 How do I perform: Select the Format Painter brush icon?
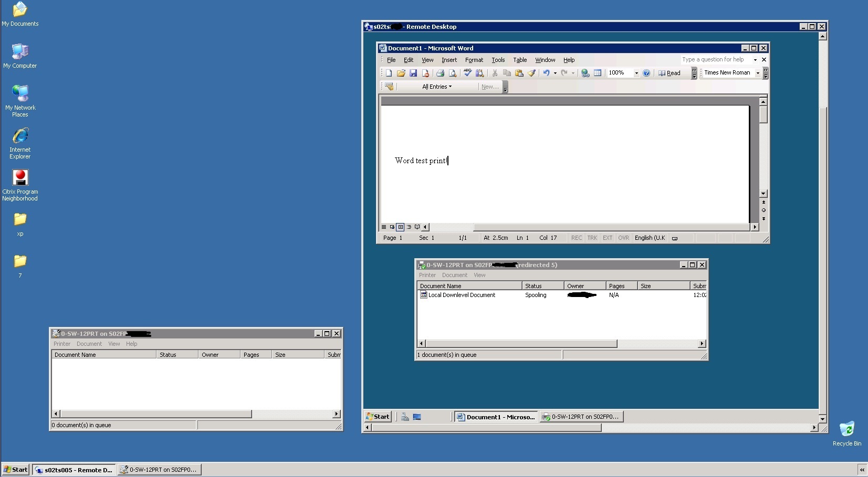point(531,73)
